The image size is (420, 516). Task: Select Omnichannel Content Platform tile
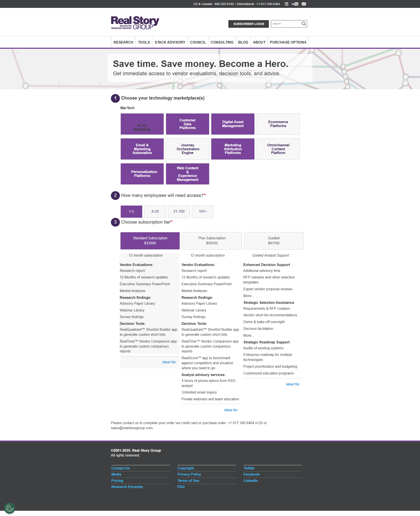point(278,149)
